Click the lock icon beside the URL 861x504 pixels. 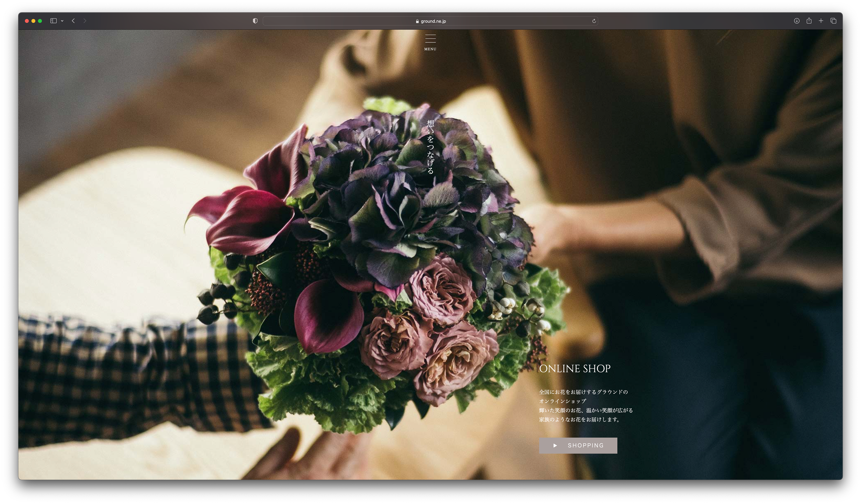417,21
